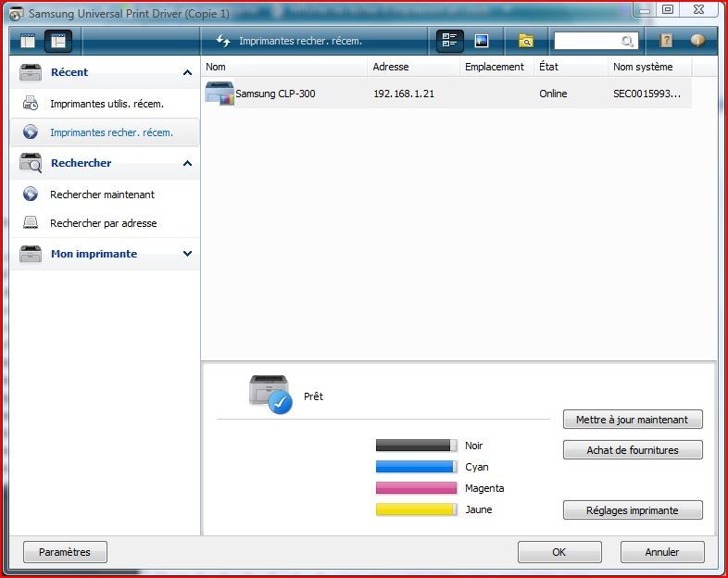
Task: Click the Prêt status text
Action: coord(313,396)
